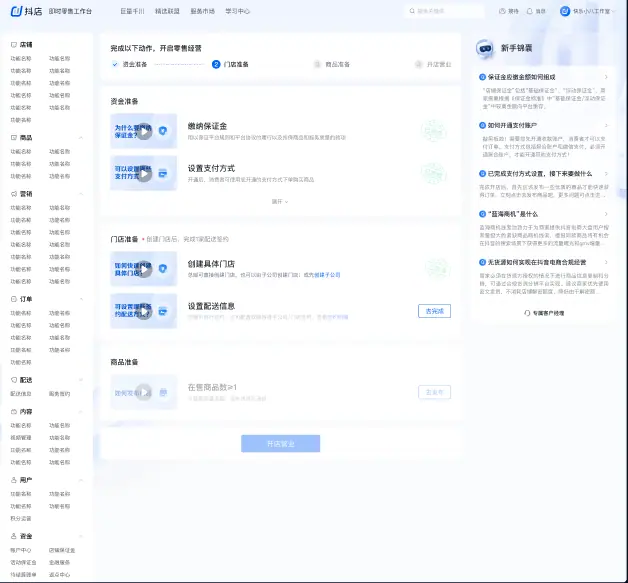Select the final 开店营业 step tab

433,64
